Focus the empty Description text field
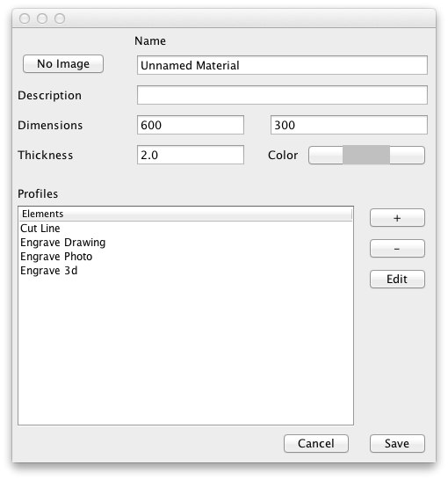Viewport: 448px width, 480px height. (x=282, y=95)
